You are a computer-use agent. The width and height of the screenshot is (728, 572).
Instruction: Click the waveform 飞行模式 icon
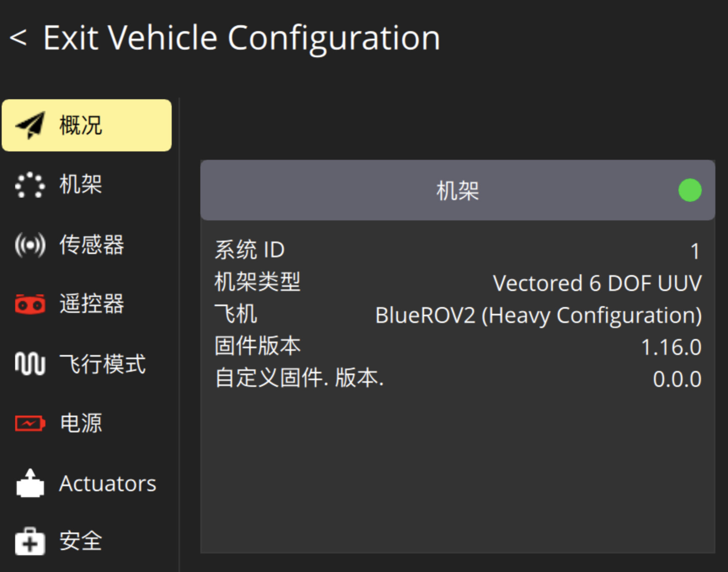(30, 363)
